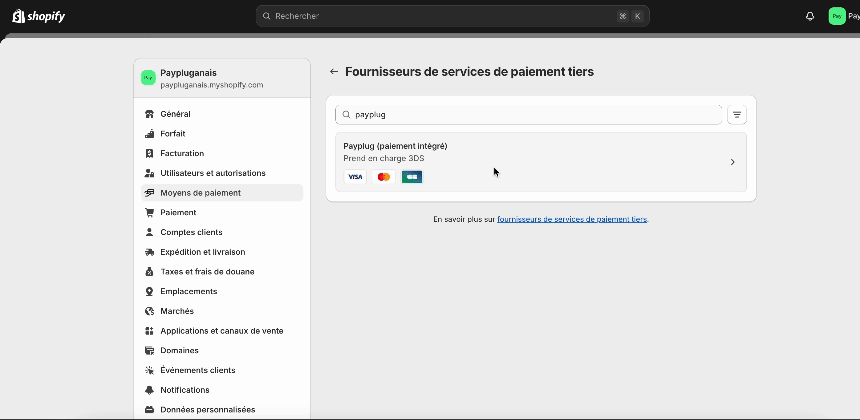This screenshot has width=860, height=420.
Task: Click the Emplacements pin icon
Action: coord(149,292)
